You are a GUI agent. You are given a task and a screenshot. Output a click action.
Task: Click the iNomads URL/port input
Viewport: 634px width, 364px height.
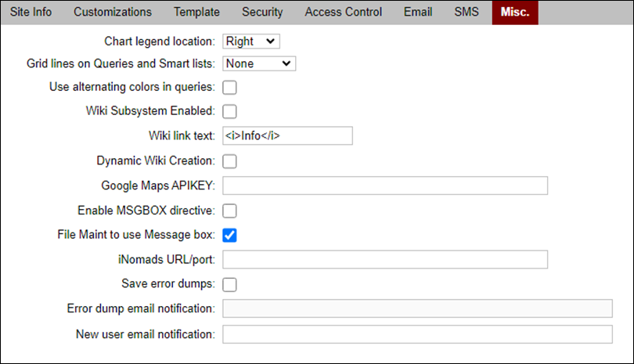tap(385, 259)
